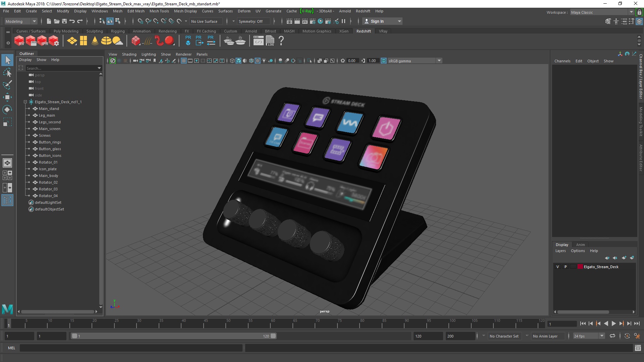Viewport: 644px width, 362px height.
Task: Click the time range slider bar
Action: 173,336
